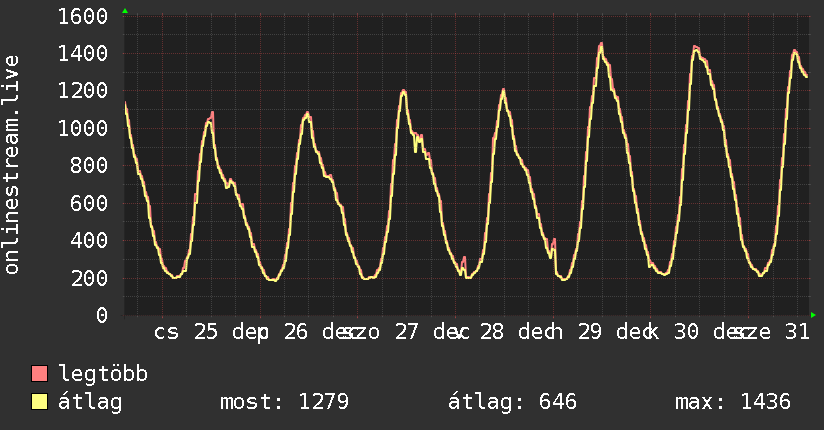This screenshot has width=824, height=430.
Task: Select the átlag legend label beside yellow swatch
Action: [90, 403]
